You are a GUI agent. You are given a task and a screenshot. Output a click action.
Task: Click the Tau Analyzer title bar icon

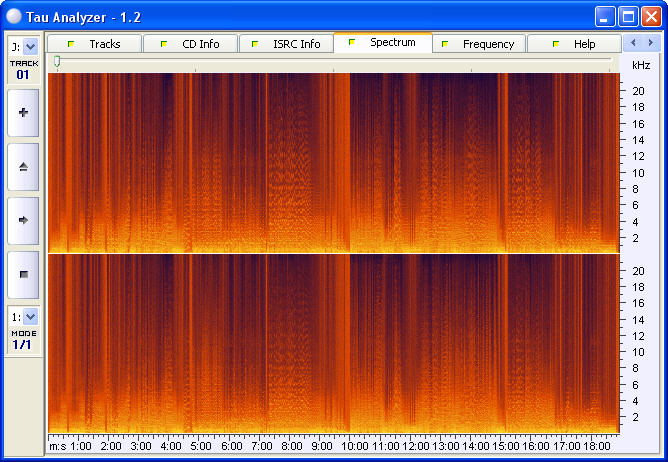(13, 16)
